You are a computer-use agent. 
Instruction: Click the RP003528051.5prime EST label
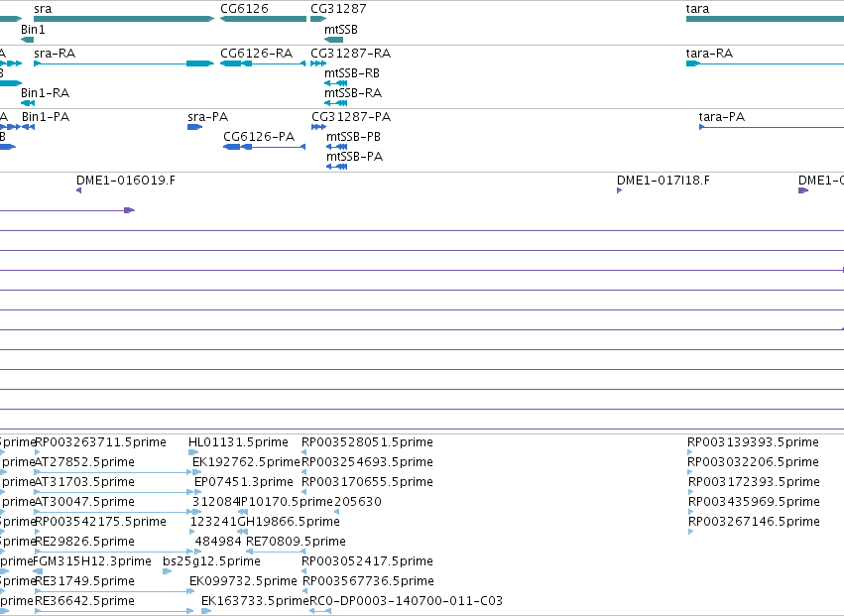pyautogui.click(x=367, y=442)
